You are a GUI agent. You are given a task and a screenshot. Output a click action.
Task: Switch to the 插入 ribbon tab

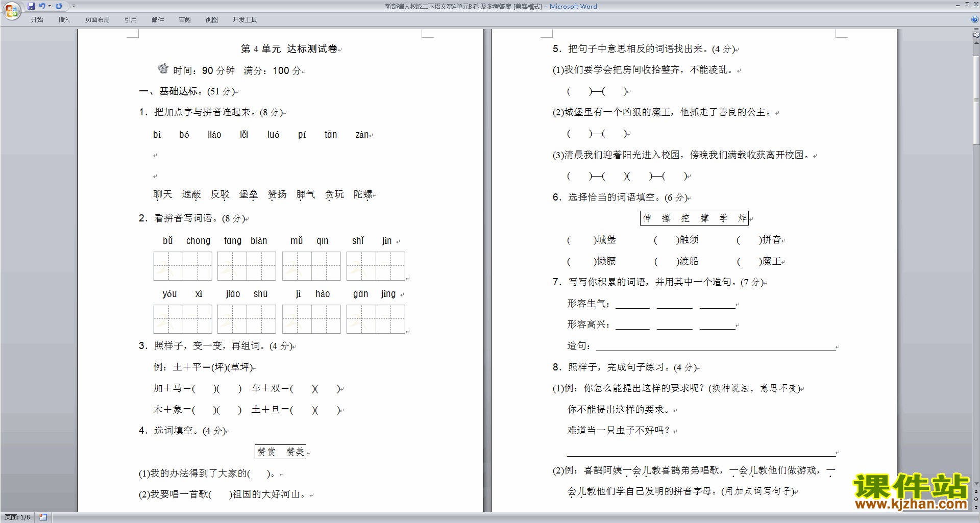pos(64,20)
